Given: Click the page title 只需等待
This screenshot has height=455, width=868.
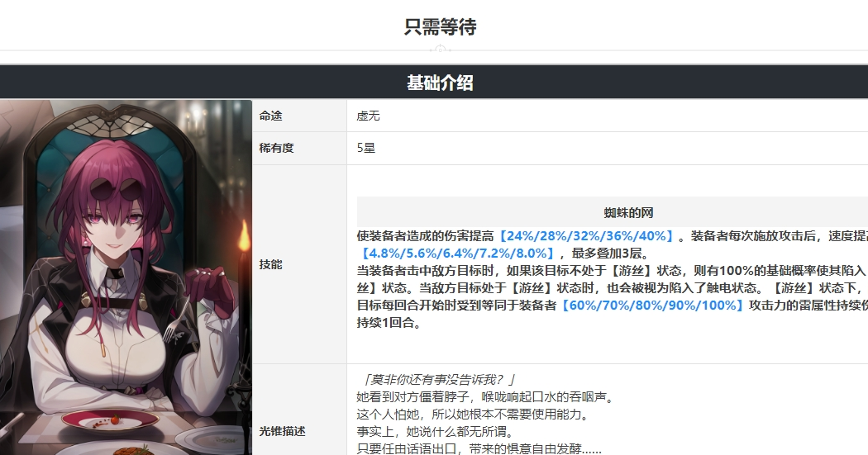Looking at the screenshot, I should click(440, 26).
